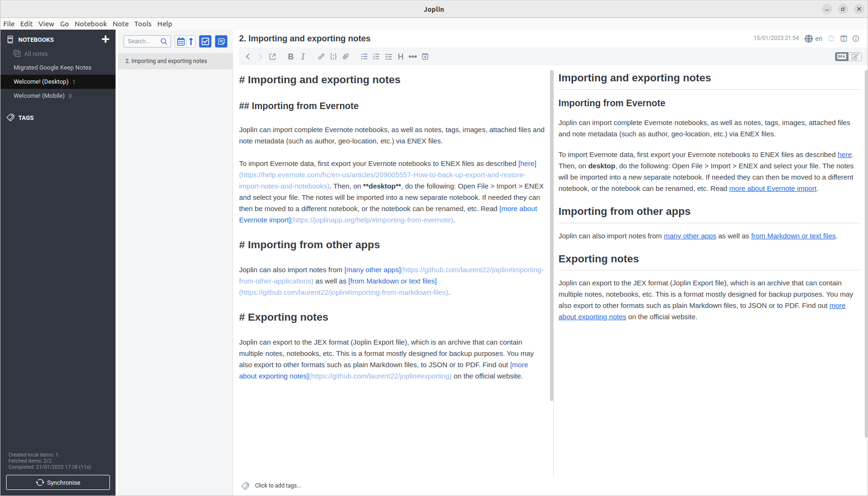Open note properties info icon
Image resolution: width=868 pixels, height=496 pixels.
tap(856, 39)
